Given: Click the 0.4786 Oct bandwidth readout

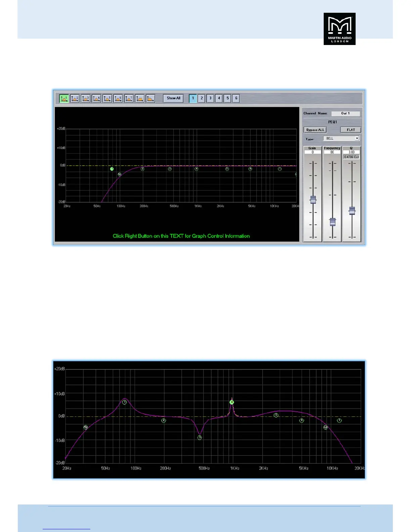Looking at the screenshot, I should tap(352, 157).
